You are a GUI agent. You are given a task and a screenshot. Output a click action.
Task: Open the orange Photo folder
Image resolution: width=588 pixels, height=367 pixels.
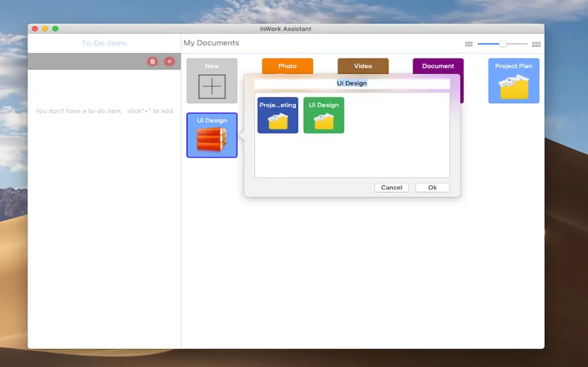tap(287, 66)
